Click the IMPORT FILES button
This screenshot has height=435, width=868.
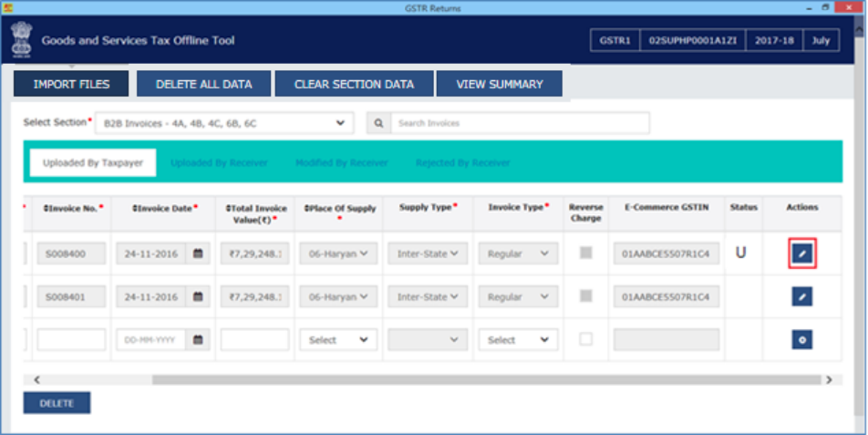(x=71, y=84)
